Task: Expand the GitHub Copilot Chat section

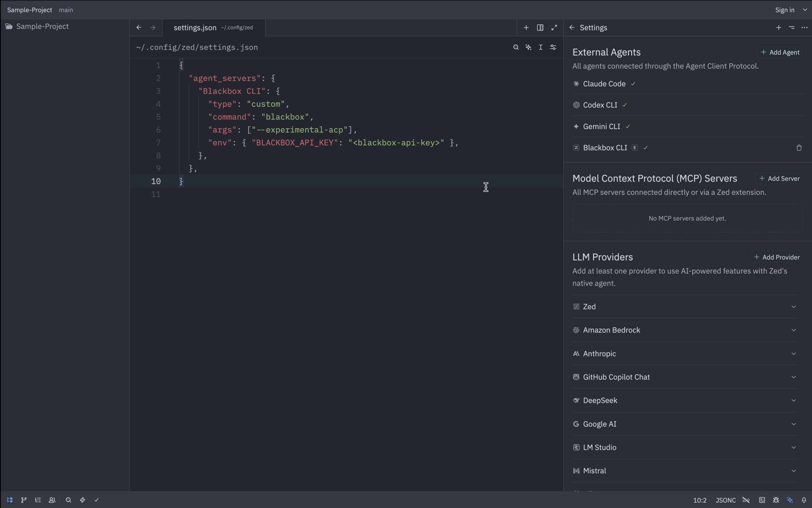Action: coord(793,377)
